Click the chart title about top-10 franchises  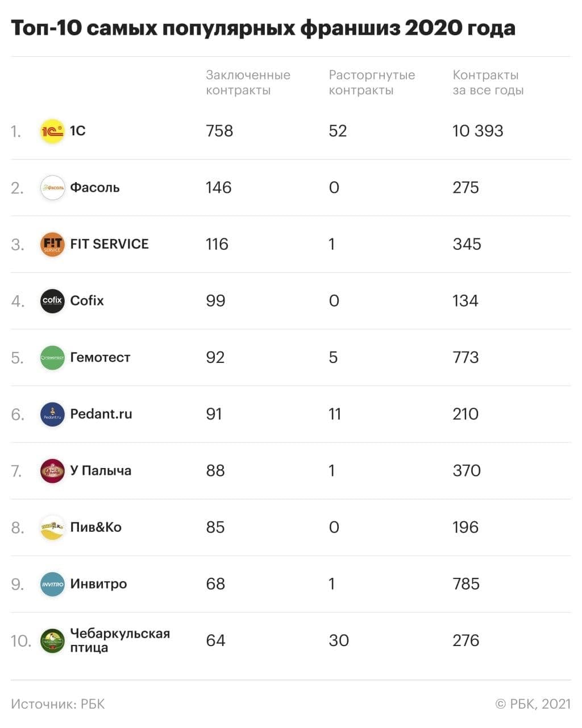pos(263,28)
